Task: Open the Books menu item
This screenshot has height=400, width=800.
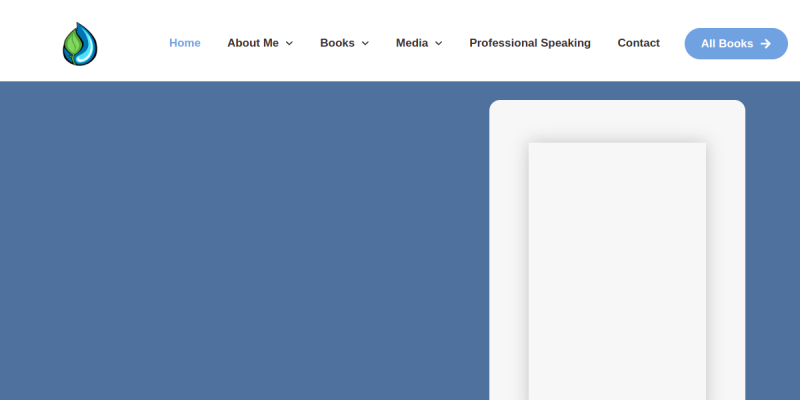Action: (337, 43)
